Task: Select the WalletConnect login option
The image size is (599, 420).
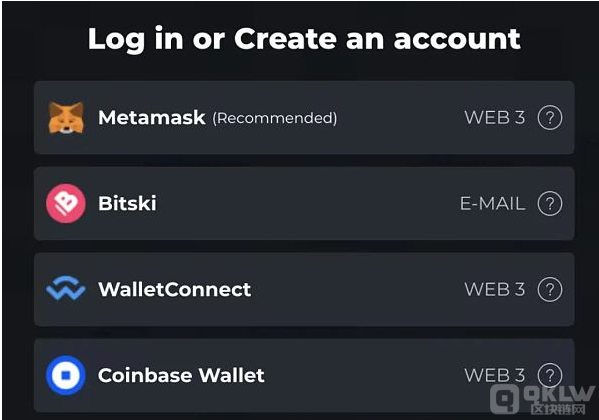Action: (x=304, y=289)
